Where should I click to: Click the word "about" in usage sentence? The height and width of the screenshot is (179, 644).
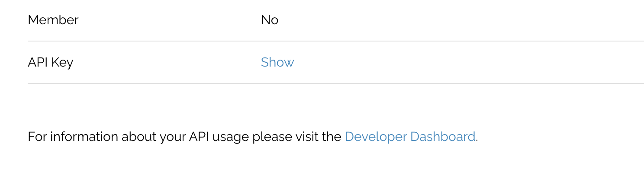click(x=139, y=137)
